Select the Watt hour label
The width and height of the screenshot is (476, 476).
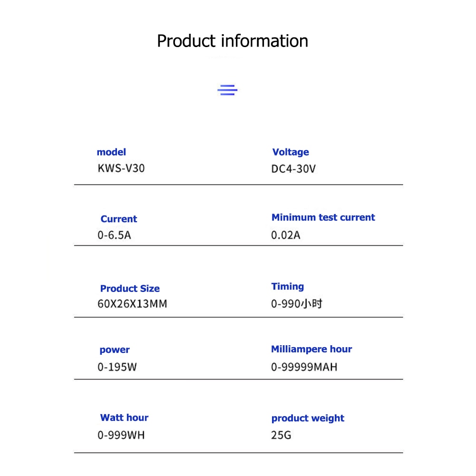coord(124,418)
